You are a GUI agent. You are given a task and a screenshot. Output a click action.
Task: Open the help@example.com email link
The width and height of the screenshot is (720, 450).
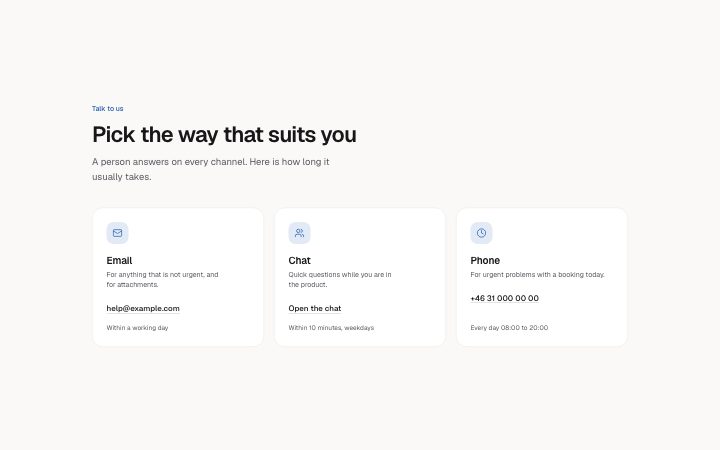point(143,309)
